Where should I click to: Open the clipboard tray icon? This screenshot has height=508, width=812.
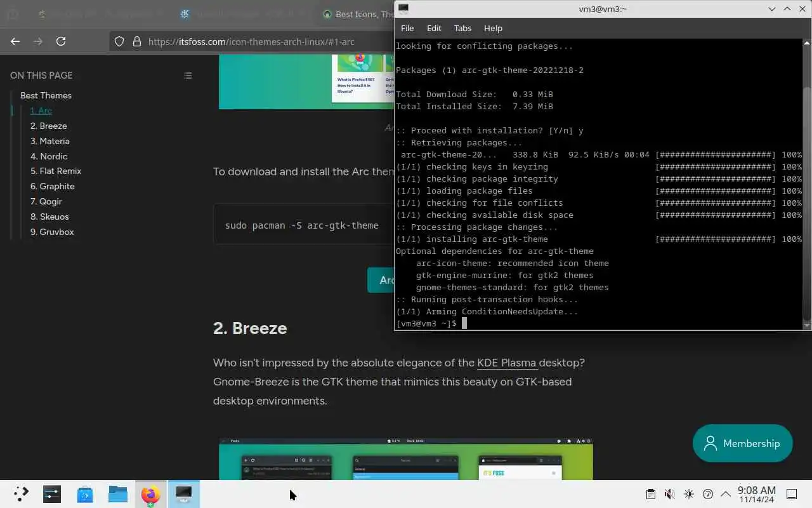(x=650, y=494)
